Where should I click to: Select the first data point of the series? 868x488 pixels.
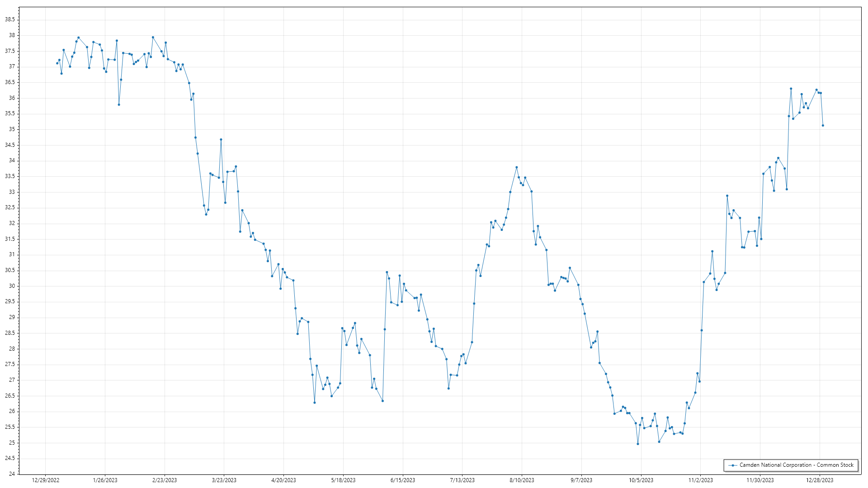point(57,63)
